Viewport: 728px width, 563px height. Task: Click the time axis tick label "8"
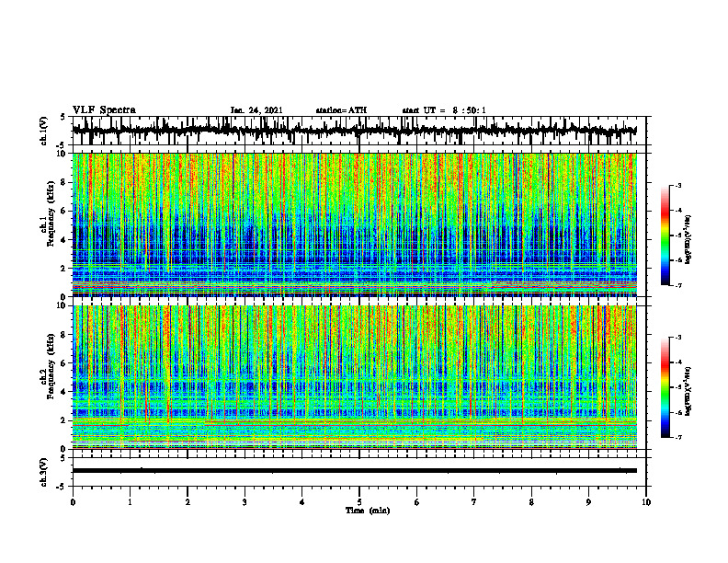pos(531,502)
